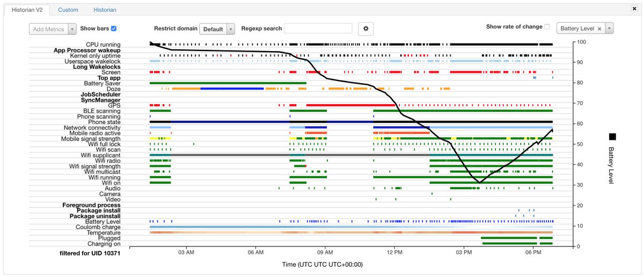Select the App Processor wakeup label

(x=87, y=50)
